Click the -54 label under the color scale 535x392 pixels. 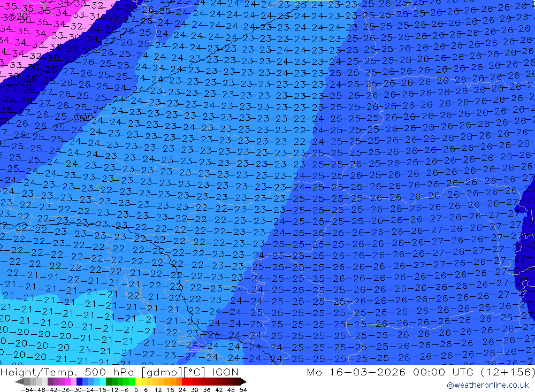(x=27, y=390)
